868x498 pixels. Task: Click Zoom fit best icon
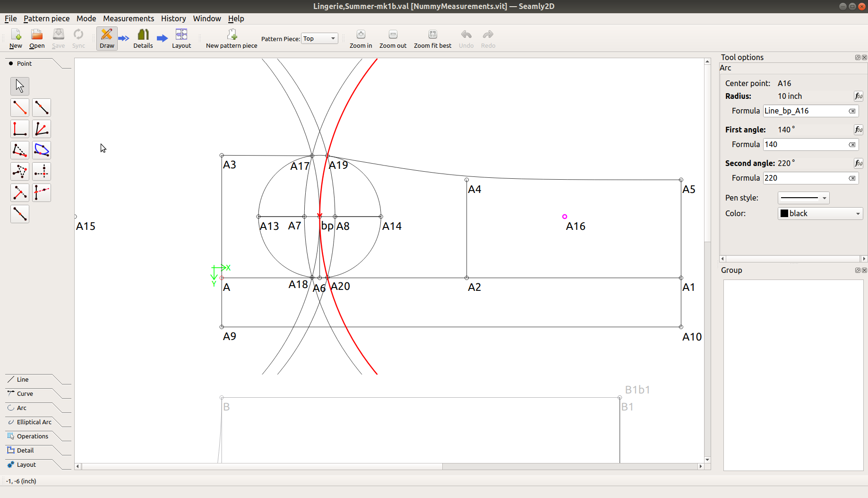pyautogui.click(x=432, y=35)
